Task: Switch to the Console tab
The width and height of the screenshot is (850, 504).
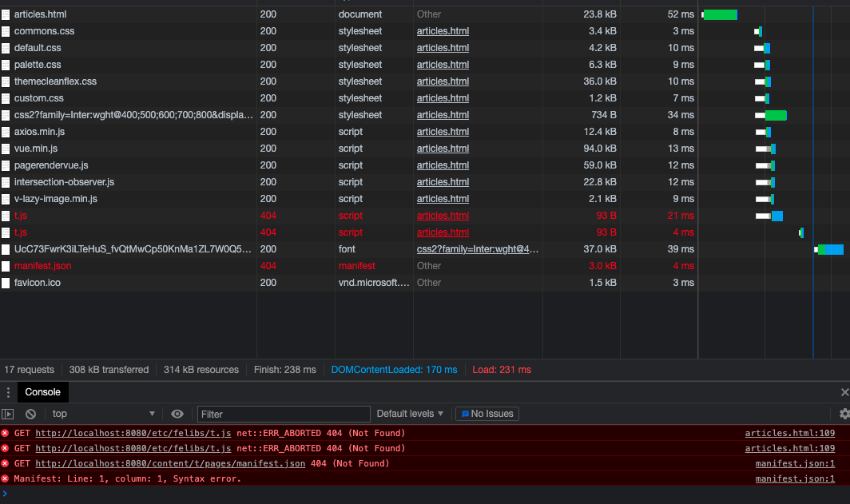Action: tap(42, 392)
